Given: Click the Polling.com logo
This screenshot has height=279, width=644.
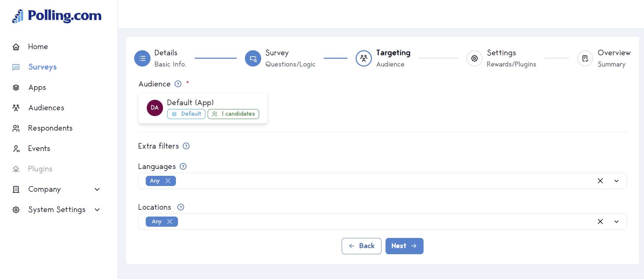Looking at the screenshot, I should point(57,16).
